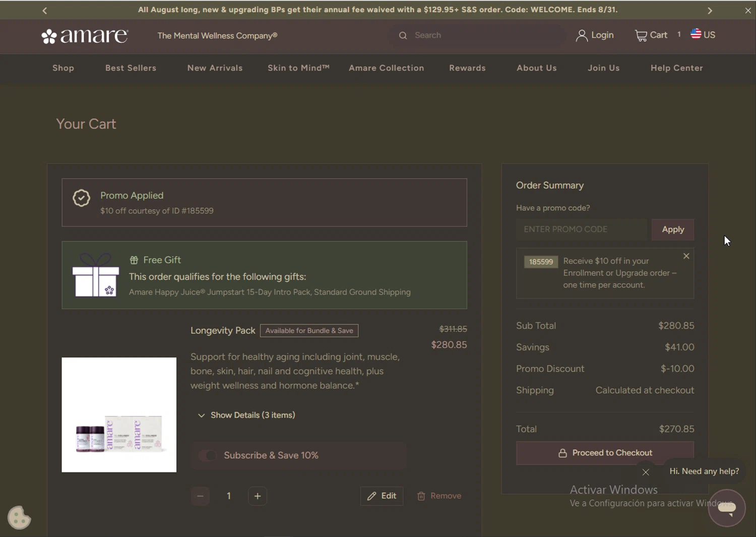Click the Login link
This screenshot has width=756, height=537.
coord(602,35)
